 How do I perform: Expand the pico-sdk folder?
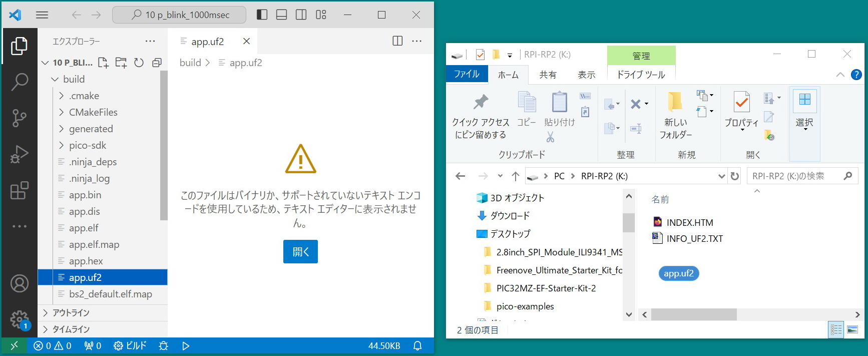(88, 145)
